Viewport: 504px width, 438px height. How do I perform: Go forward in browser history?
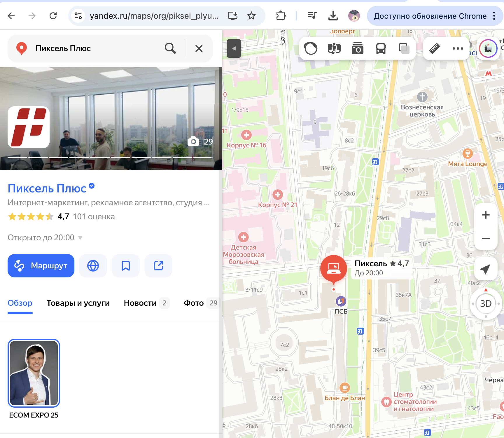point(32,16)
